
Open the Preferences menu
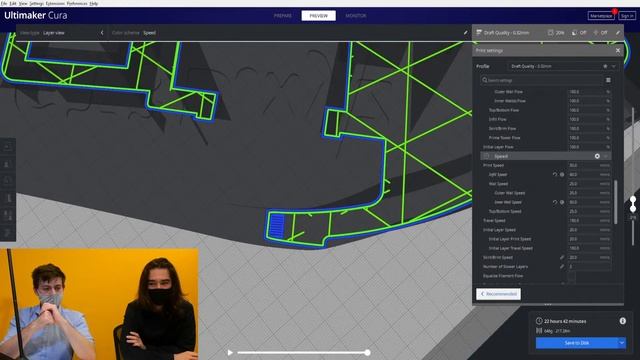coord(77,3)
